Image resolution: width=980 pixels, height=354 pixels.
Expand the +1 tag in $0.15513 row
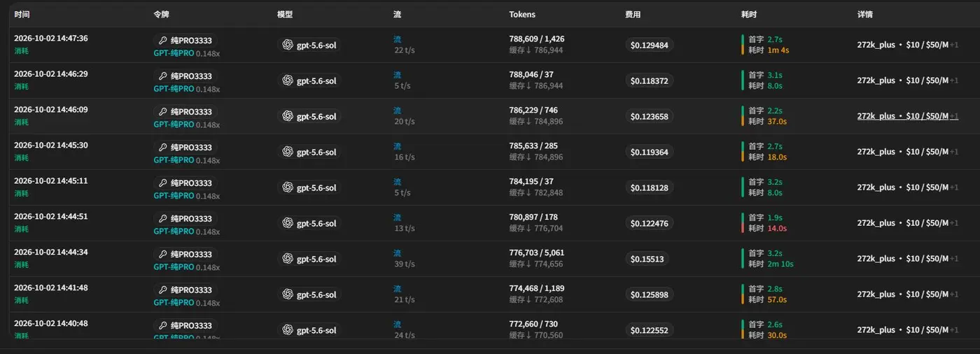pyautogui.click(x=954, y=259)
